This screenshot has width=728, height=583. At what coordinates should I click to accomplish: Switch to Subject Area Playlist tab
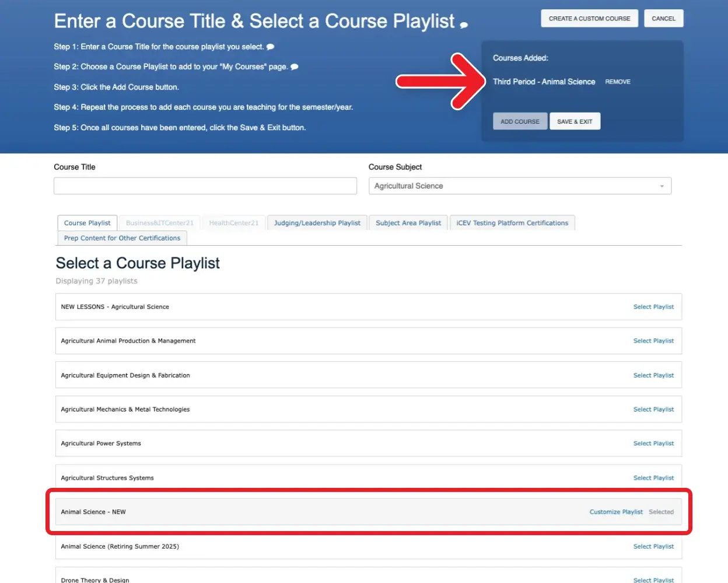[x=408, y=223]
